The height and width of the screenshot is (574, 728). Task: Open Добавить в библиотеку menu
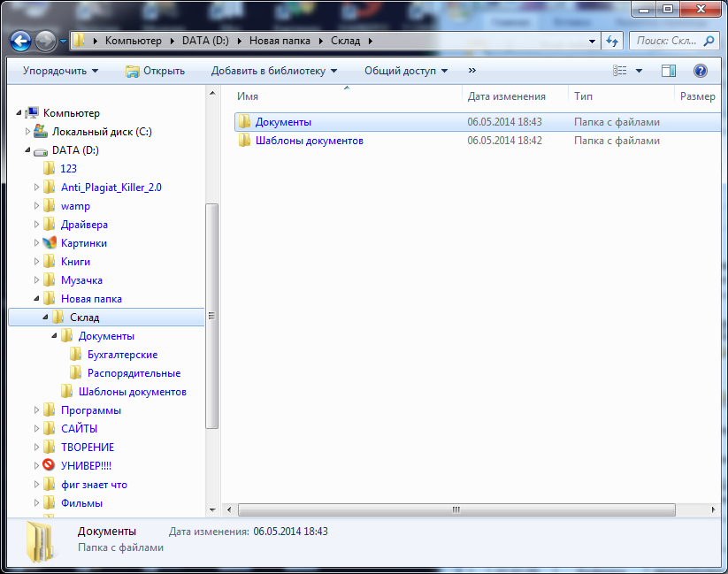(274, 71)
